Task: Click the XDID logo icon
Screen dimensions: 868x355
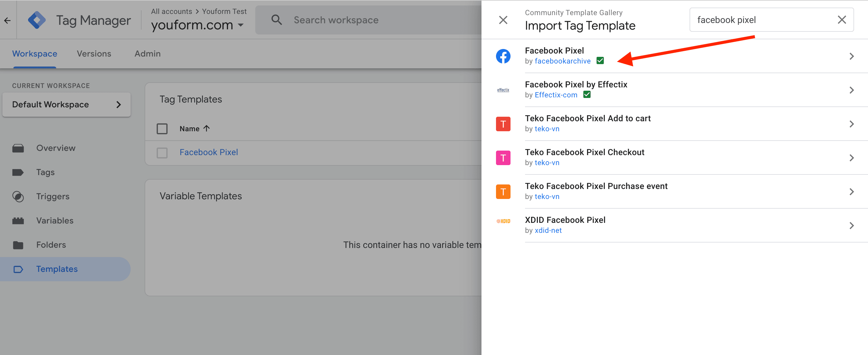Action: (503, 221)
